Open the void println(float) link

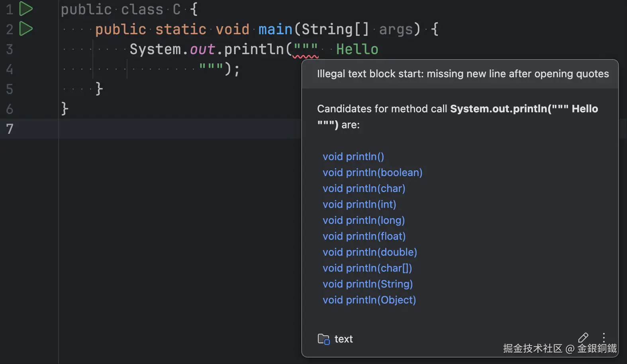coord(364,236)
